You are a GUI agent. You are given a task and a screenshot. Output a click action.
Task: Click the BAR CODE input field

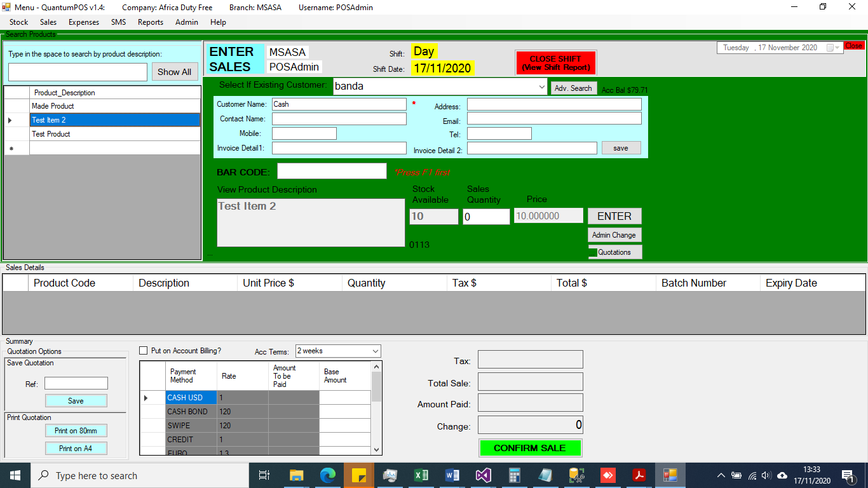point(332,171)
